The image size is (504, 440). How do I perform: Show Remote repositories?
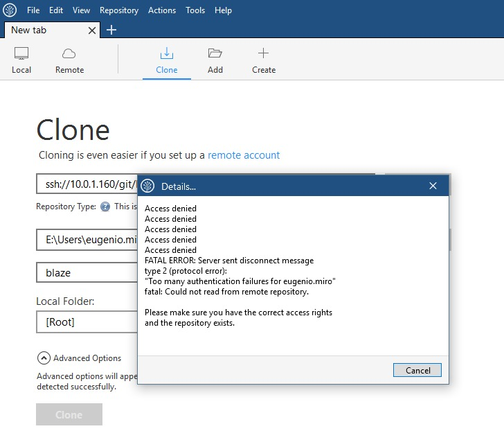(69, 60)
